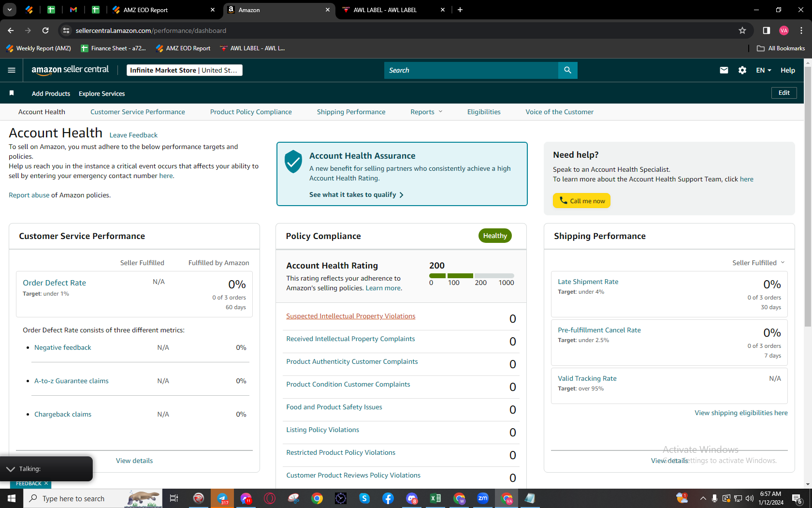Click the Amazon Seller Central logo
This screenshot has height=508, width=812.
pos(70,70)
